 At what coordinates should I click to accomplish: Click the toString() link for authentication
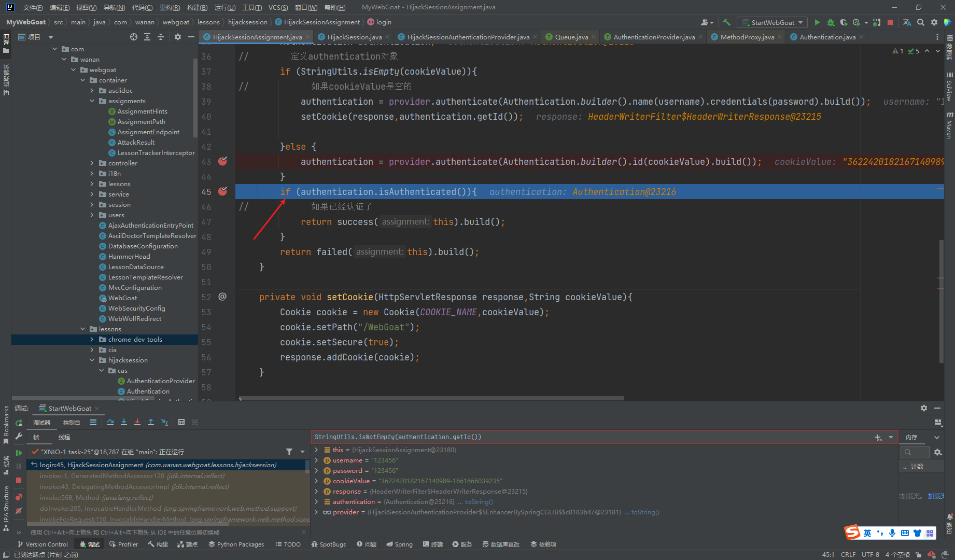pyautogui.click(x=479, y=501)
